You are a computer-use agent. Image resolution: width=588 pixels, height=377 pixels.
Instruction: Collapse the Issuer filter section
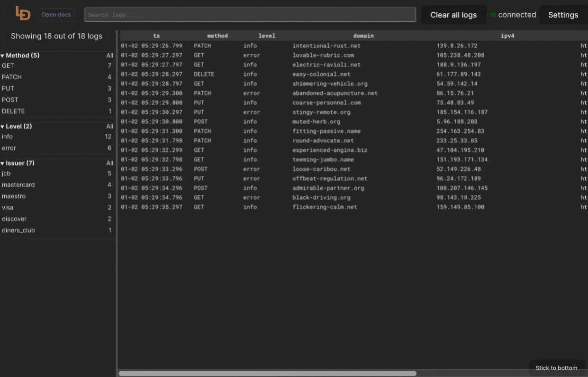[x=3, y=164]
